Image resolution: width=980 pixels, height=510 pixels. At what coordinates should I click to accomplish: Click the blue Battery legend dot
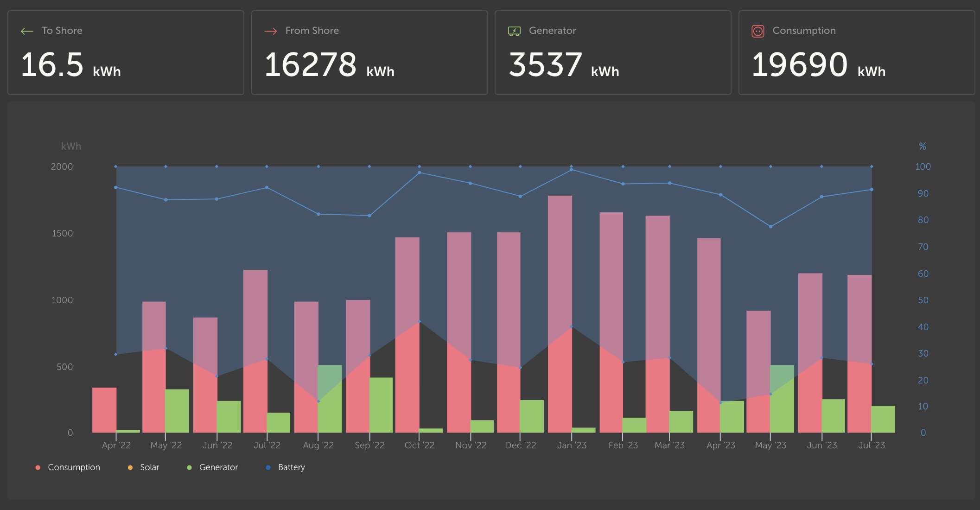[x=268, y=467]
